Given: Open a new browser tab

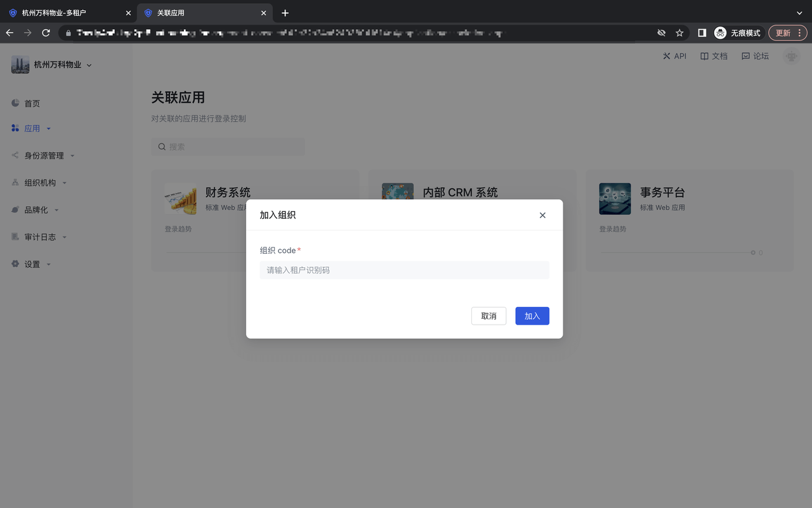Looking at the screenshot, I should (285, 13).
